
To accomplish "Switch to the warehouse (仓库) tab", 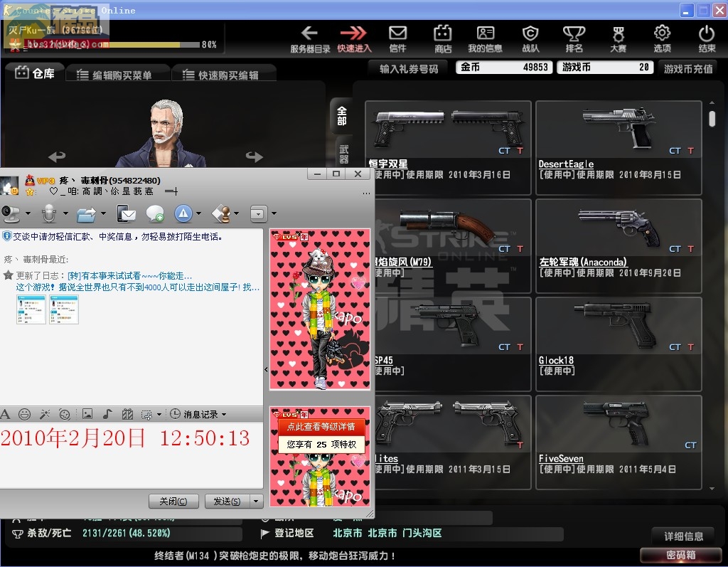I will [x=36, y=73].
